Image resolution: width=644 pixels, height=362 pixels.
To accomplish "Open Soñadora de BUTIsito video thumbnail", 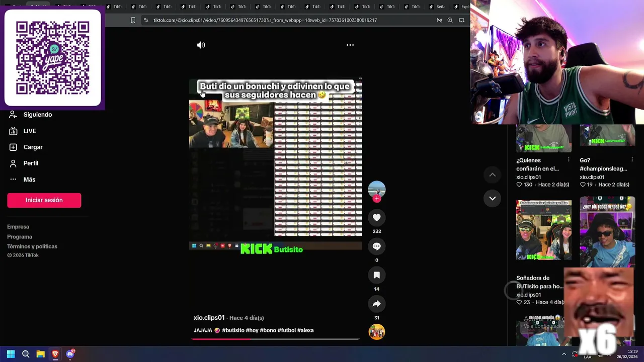I will coord(544,230).
